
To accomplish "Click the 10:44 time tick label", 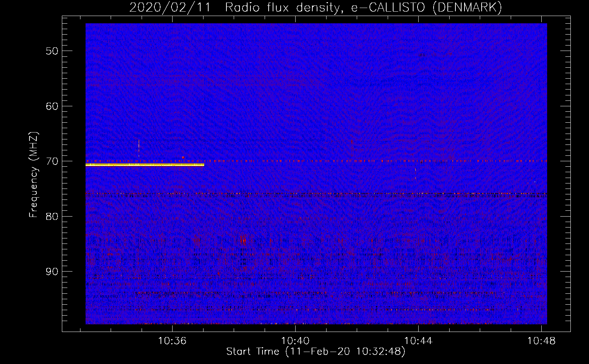I will [418, 341].
